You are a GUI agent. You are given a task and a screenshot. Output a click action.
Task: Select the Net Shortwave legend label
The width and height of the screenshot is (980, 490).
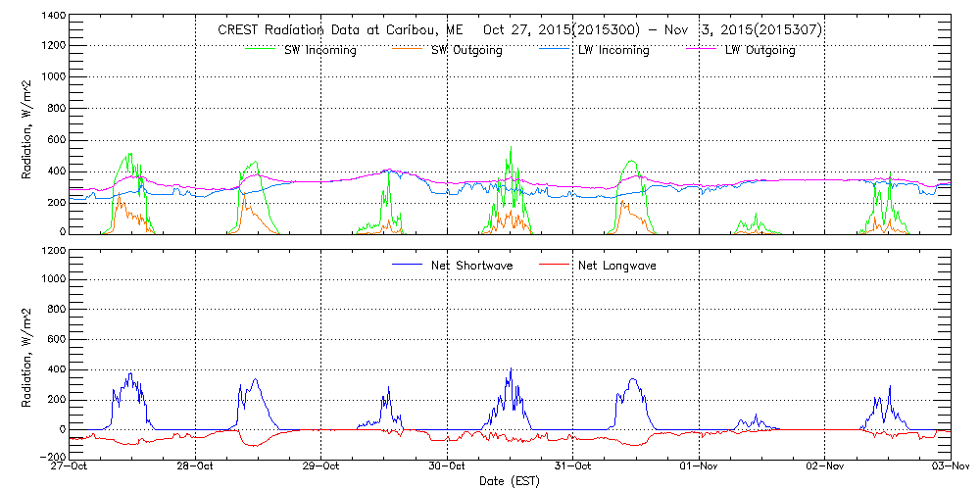pos(471,265)
